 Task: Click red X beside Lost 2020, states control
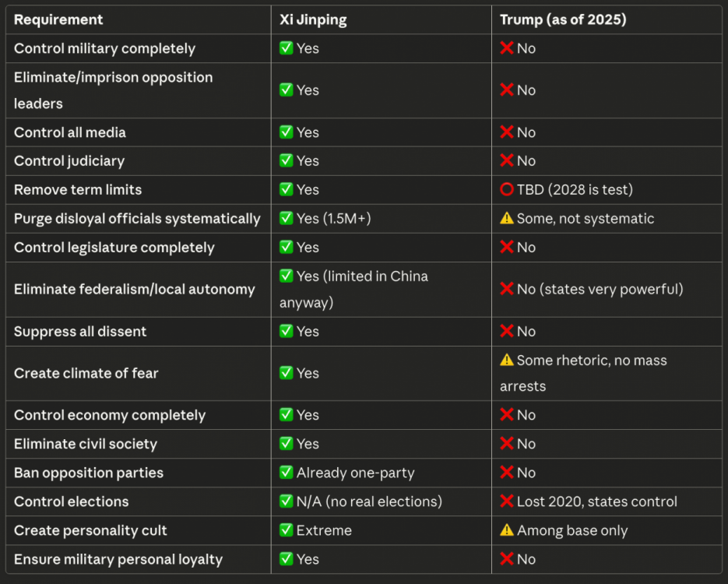tap(507, 501)
